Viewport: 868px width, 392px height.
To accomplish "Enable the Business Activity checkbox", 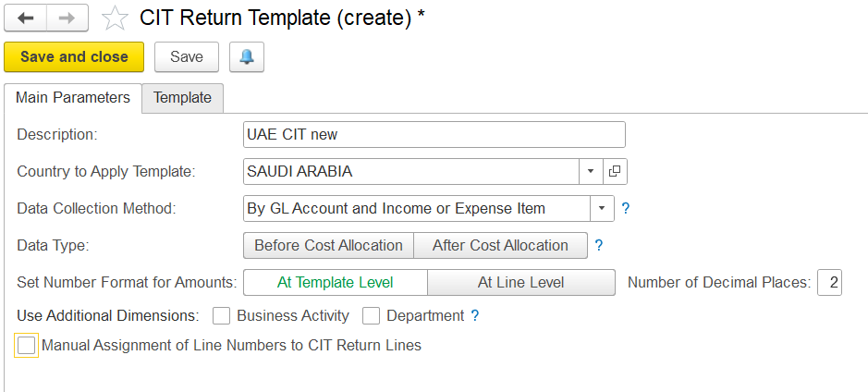I will click(x=222, y=316).
